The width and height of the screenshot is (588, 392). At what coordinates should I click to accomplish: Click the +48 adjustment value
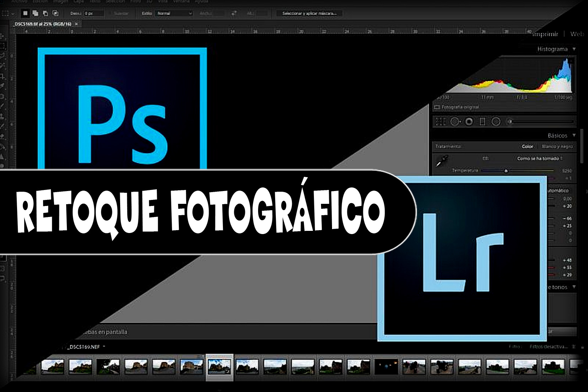(567, 260)
